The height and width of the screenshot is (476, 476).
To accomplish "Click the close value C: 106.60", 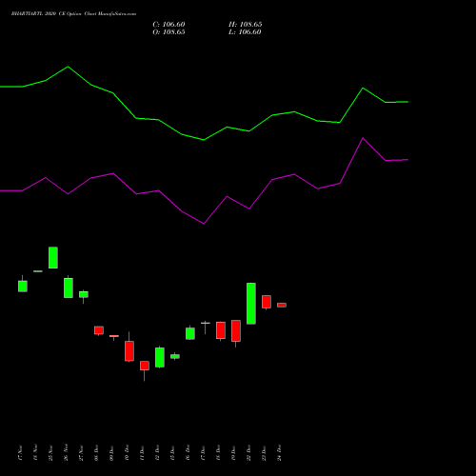I will click(x=169, y=25).
